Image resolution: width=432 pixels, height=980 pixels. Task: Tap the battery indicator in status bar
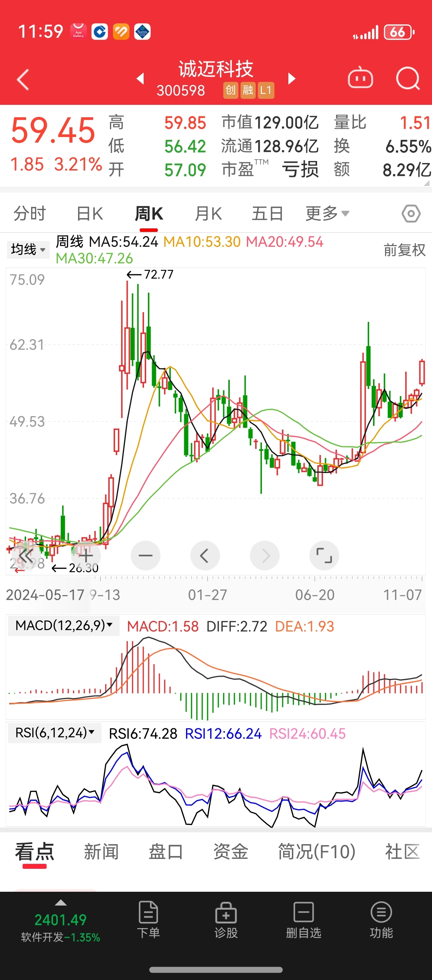(x=399, y=32)
